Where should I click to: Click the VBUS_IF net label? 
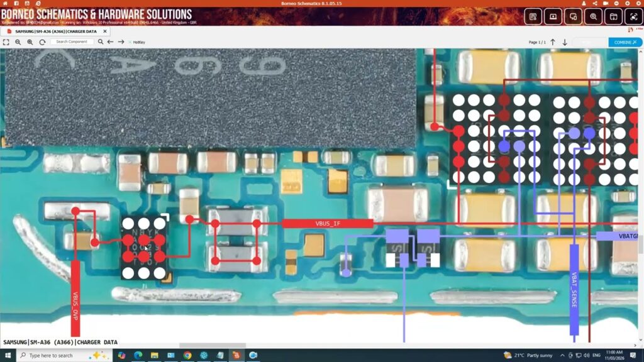(x=327, y=223)
